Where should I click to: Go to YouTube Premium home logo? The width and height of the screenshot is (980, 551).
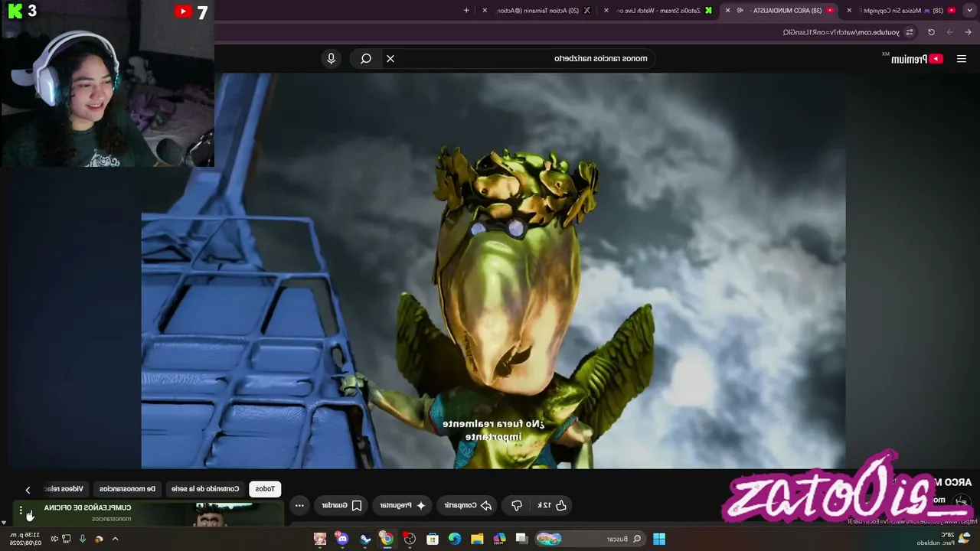(x=916, y=59)
